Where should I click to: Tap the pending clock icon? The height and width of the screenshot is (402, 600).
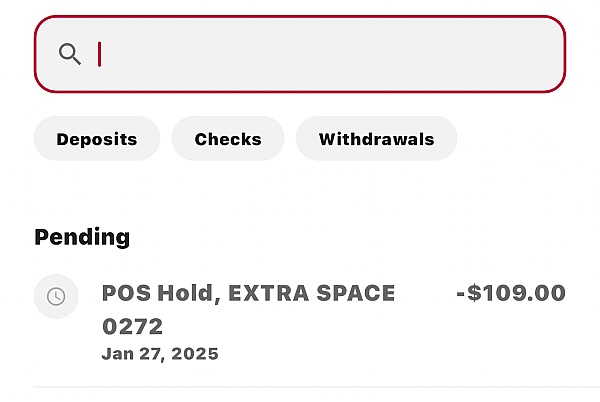56,296
